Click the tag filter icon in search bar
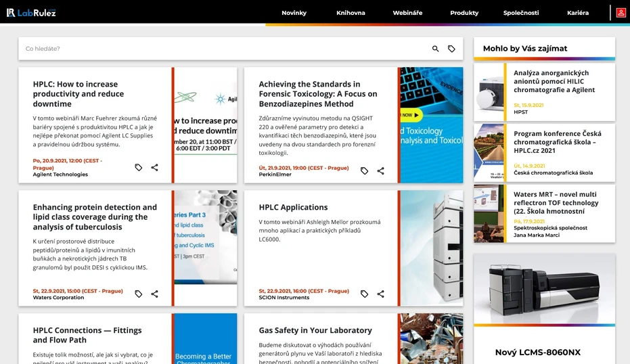The height and width of the screenshot is (364, 630). point(451,49)
